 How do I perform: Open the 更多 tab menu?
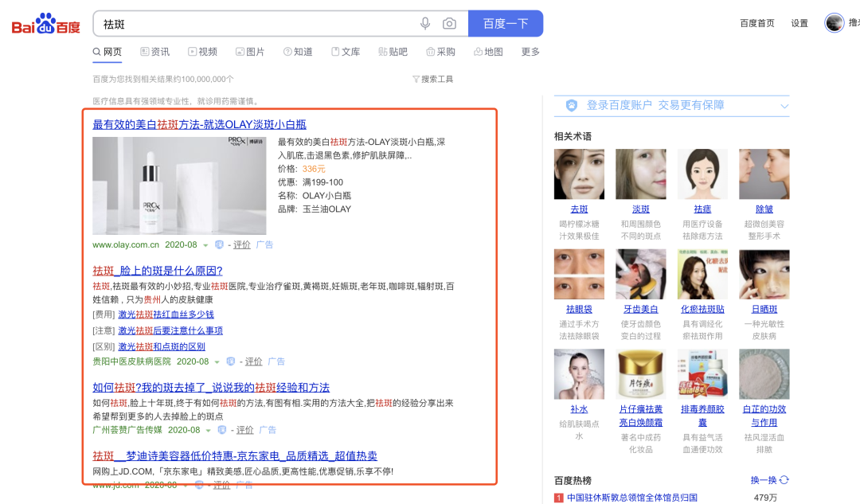tap(530, 52)
